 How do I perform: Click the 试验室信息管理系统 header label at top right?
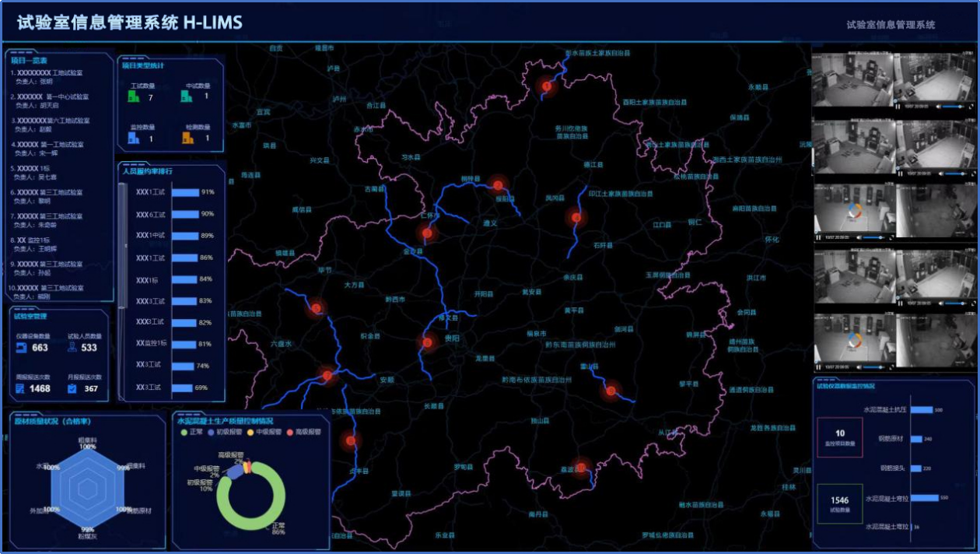point(891,24)
